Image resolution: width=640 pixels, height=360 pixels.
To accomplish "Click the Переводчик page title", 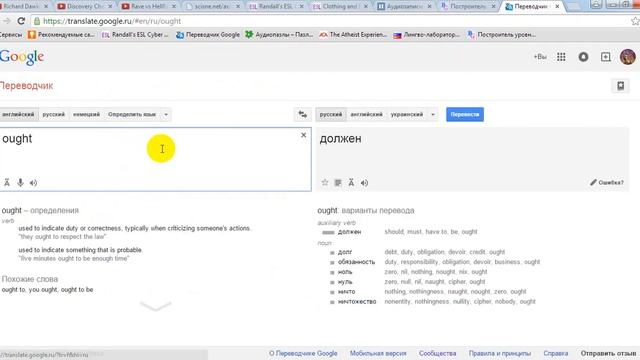I will click(x=27, y=86).
